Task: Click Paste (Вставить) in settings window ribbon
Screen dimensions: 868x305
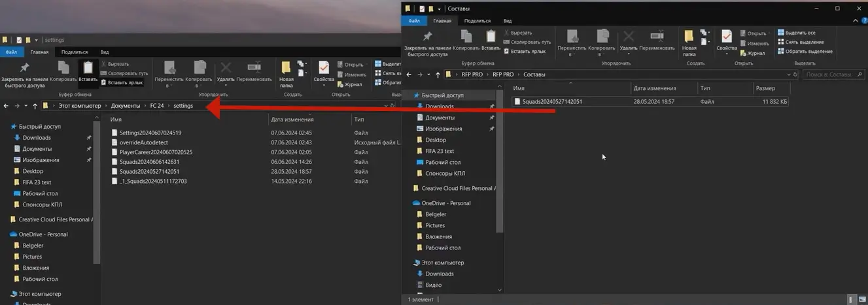Action: [x=88, y=71]
